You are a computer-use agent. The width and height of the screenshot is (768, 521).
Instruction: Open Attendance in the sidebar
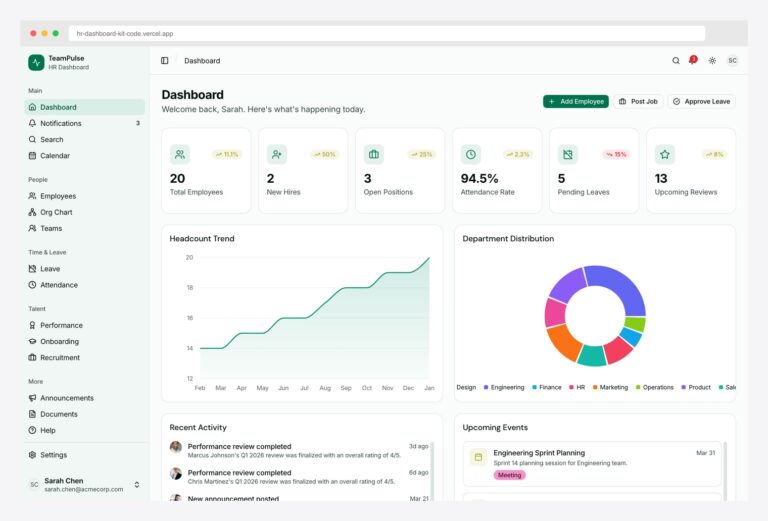pos(84,285)
